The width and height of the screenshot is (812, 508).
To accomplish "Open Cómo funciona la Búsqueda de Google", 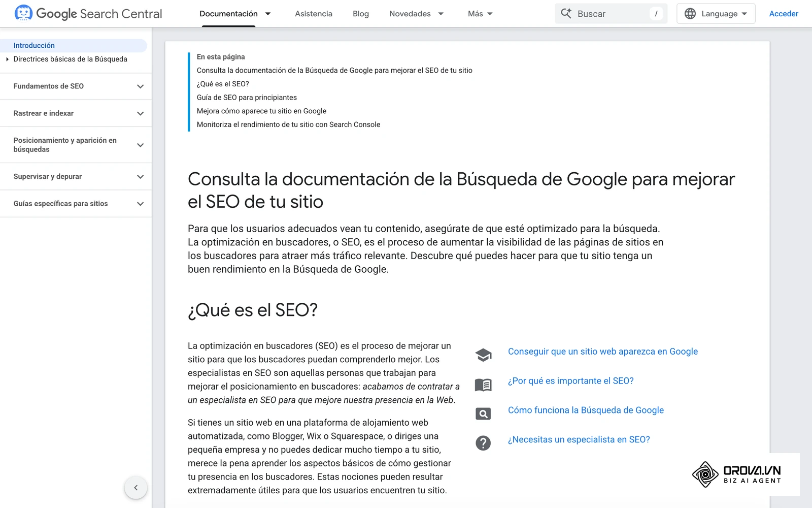I will (x=586, y=410).
